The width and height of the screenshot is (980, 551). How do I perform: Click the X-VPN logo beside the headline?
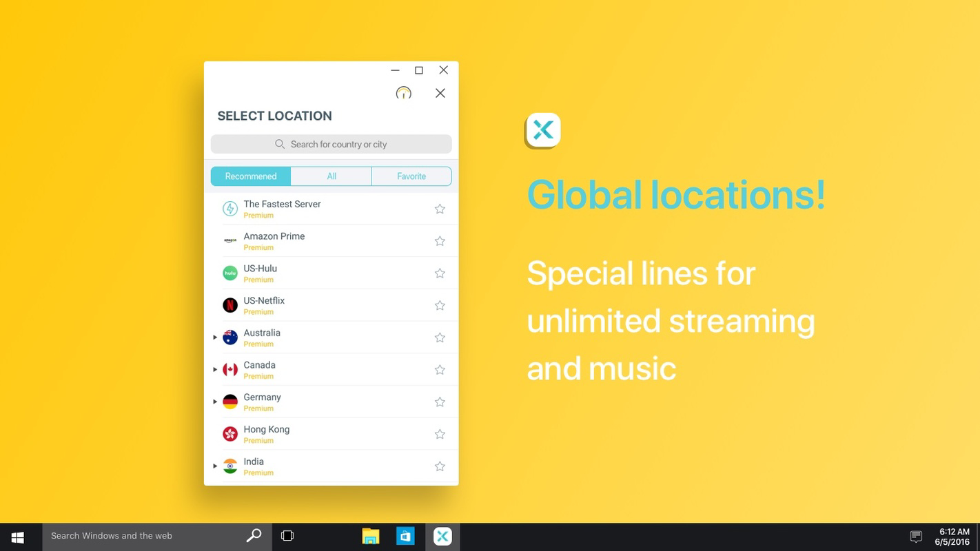[543, 130]
